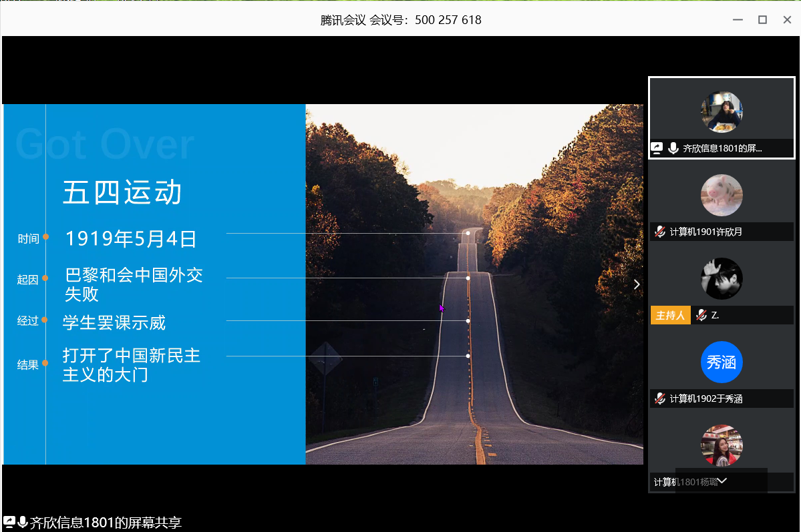Screen dimensions: 801x532
Task: Click the bottom-left screen share status icon
Action: pyautogui.click(x=9, y=522)
